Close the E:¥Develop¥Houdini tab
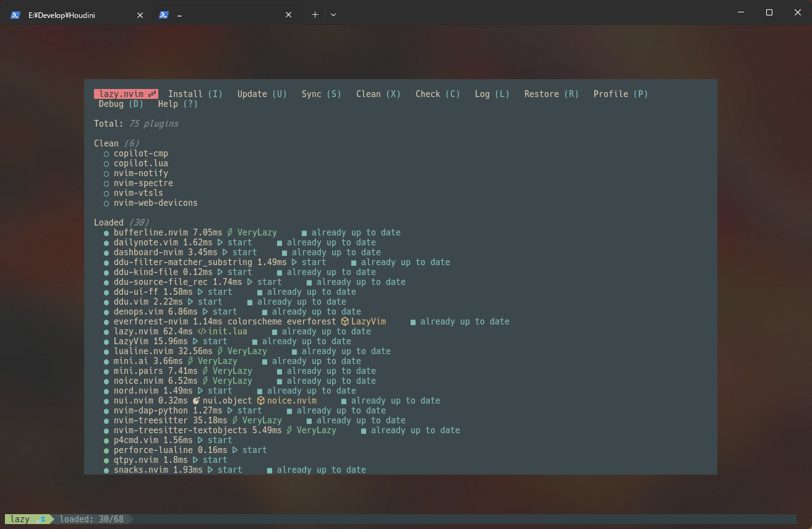 click(x=140, y=15)
